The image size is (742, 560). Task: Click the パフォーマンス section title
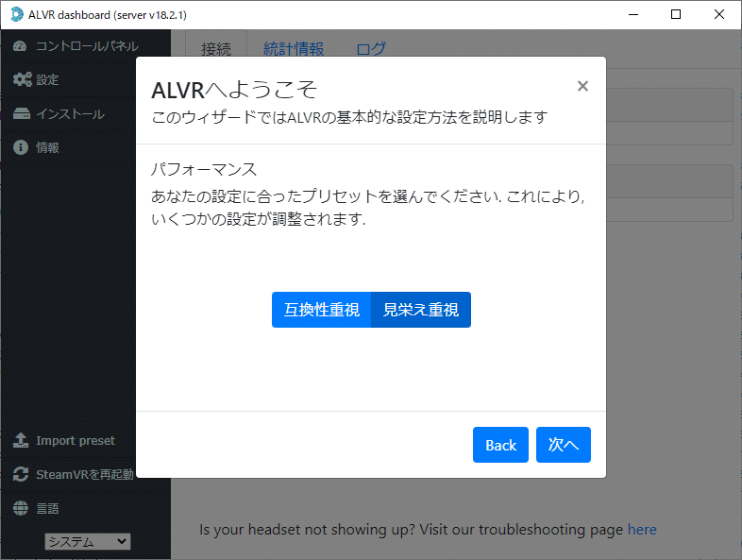(x=204, y=169)
